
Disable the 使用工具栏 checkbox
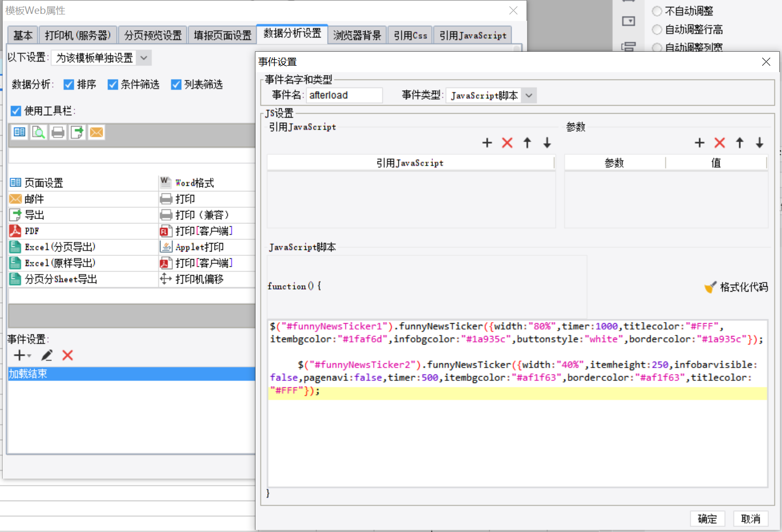(x=16, y=111)
